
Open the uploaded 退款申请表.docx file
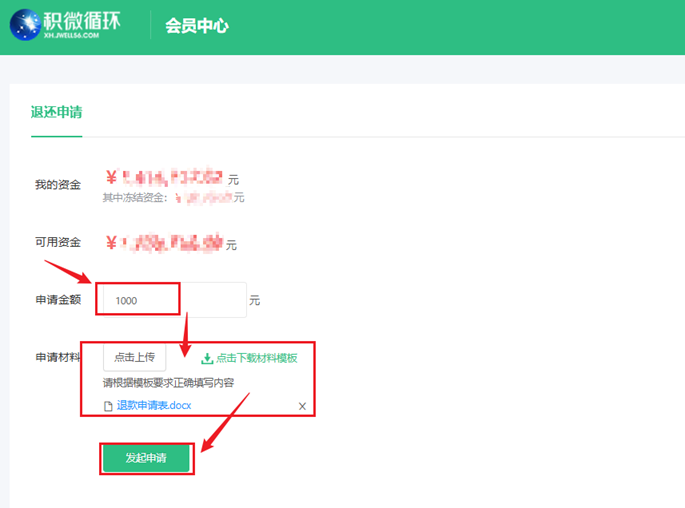[x=154, y=406]
